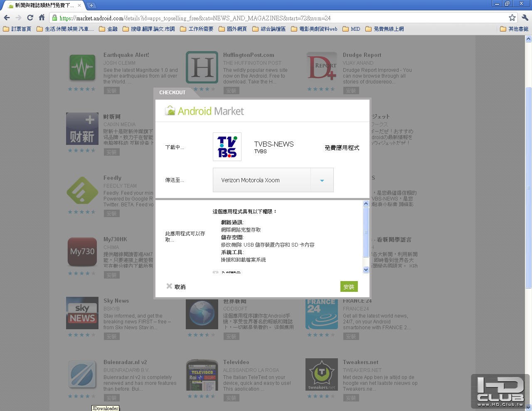This screenshot has width=532, height=411.
Task: Go forward with the browser forward arrow
Action: click(x=18, y=17)
